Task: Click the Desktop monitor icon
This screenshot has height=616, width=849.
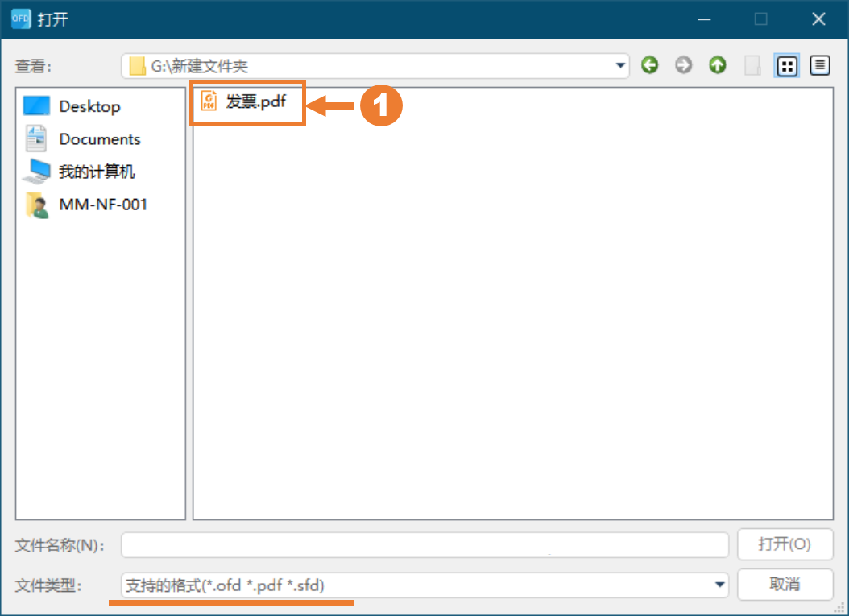Action: (36, 105)
